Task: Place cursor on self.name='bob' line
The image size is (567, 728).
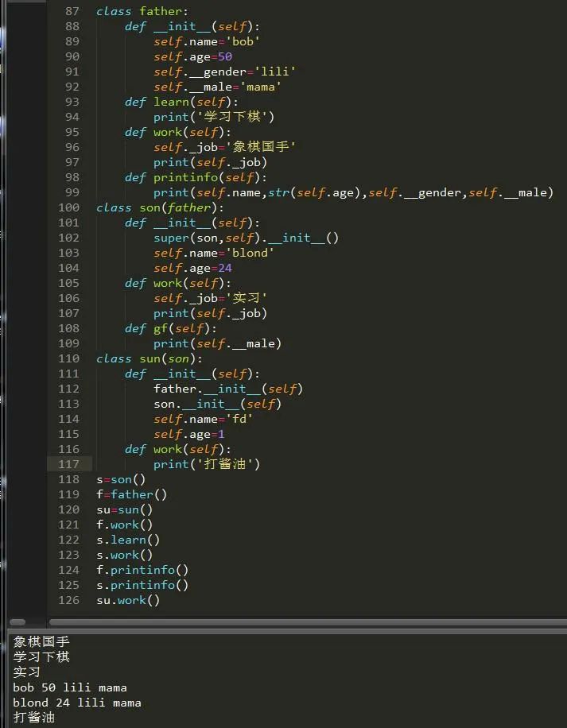Action: (x=207, y=41)
